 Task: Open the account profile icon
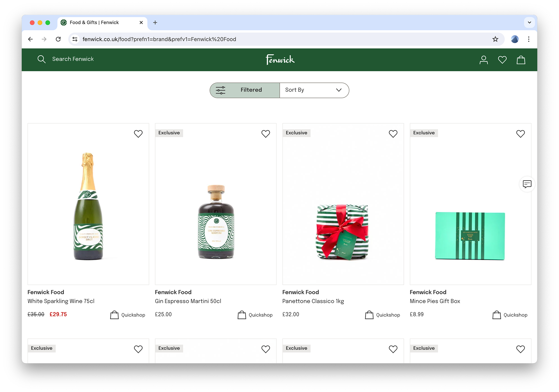point(483,60)
